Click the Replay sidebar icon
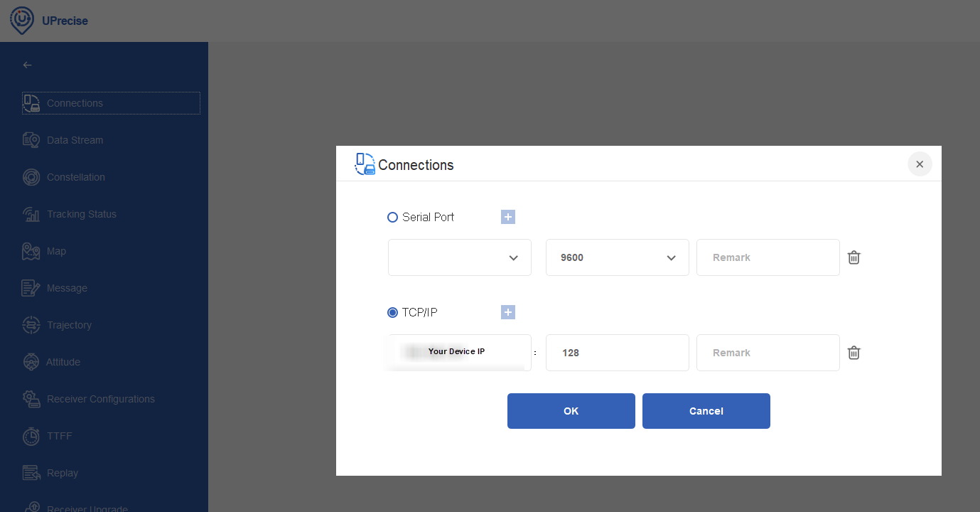 click(x=31, y=473)
